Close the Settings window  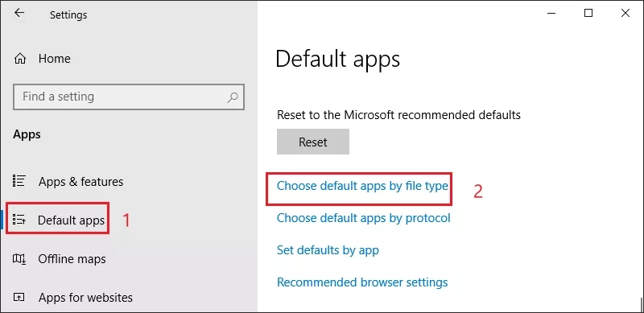(625, 13)
